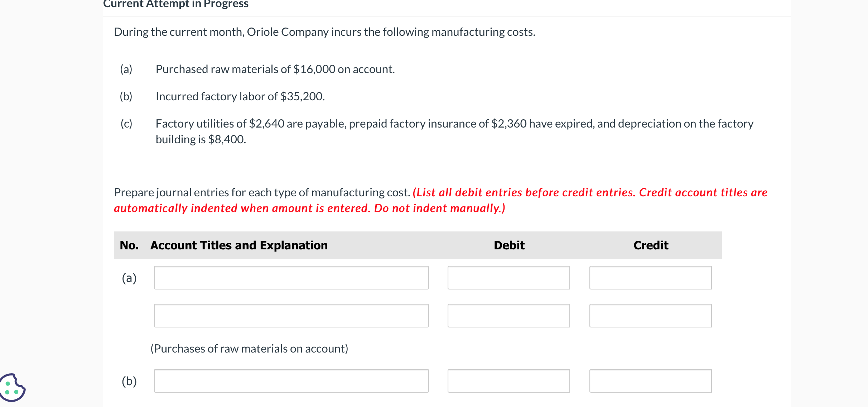The height and width of the screenshot is (407, 868).
Task: Select the Credit column header
Action: 651,245
